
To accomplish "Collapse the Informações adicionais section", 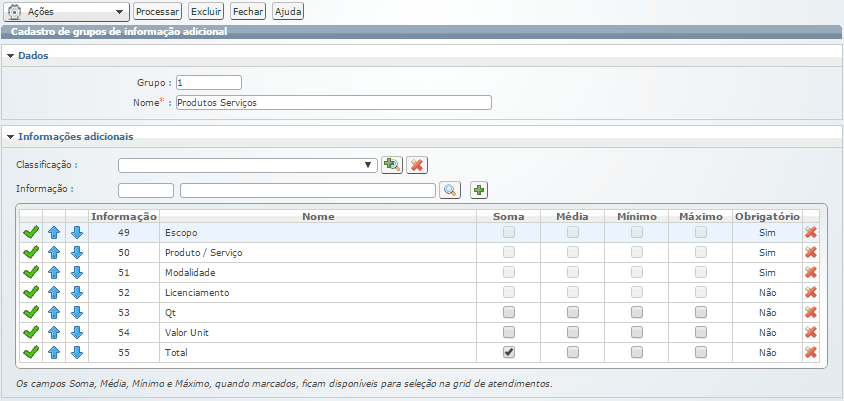I will (11, 136).
